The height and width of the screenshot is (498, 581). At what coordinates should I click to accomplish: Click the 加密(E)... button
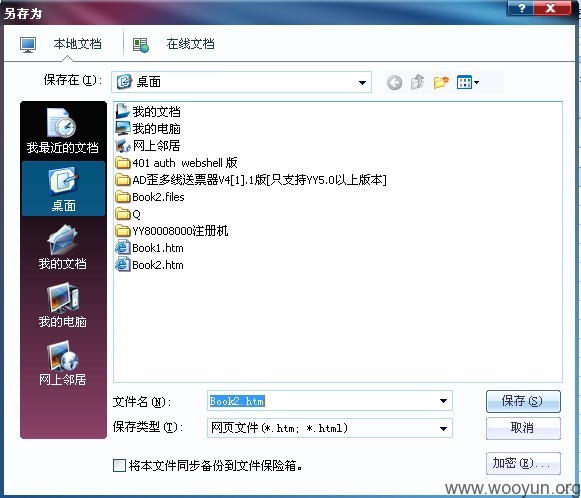tap(523, 463)
